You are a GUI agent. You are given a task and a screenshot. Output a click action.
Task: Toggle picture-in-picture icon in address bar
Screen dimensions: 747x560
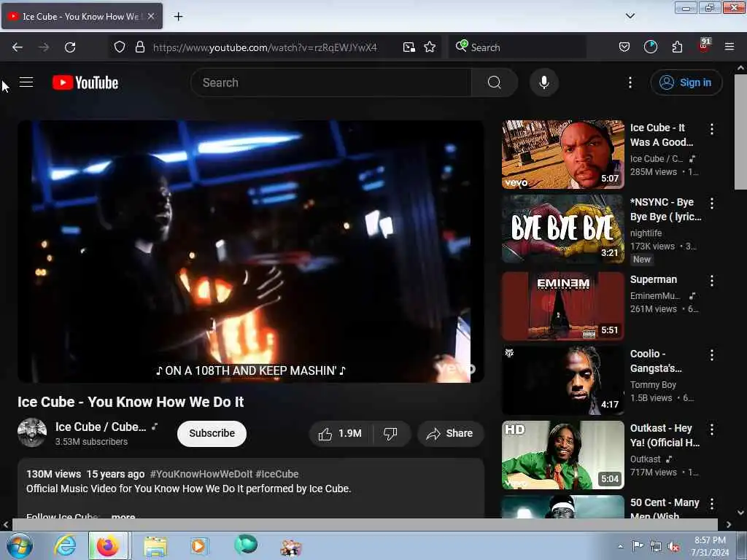tap(409, 47)
